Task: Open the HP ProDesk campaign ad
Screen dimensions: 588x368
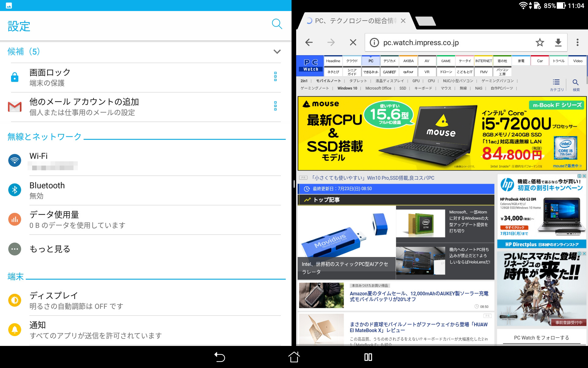Action: click(541, 211)
